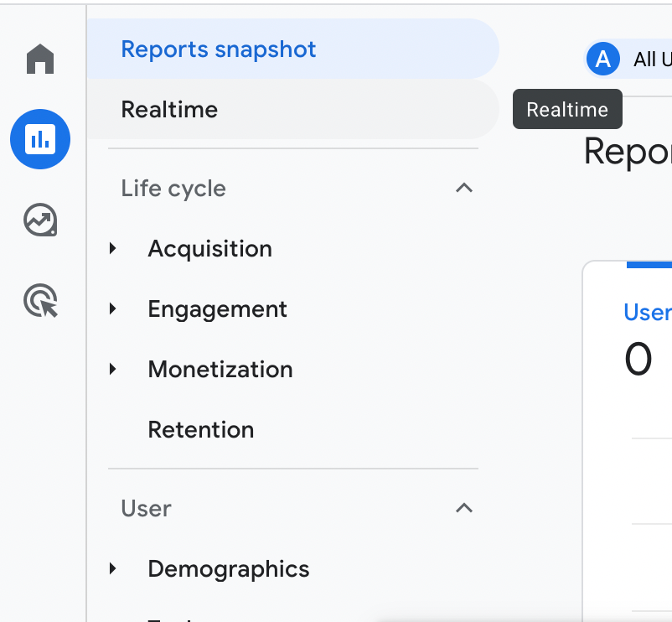Open Demographics reports

tap(229, 569)
